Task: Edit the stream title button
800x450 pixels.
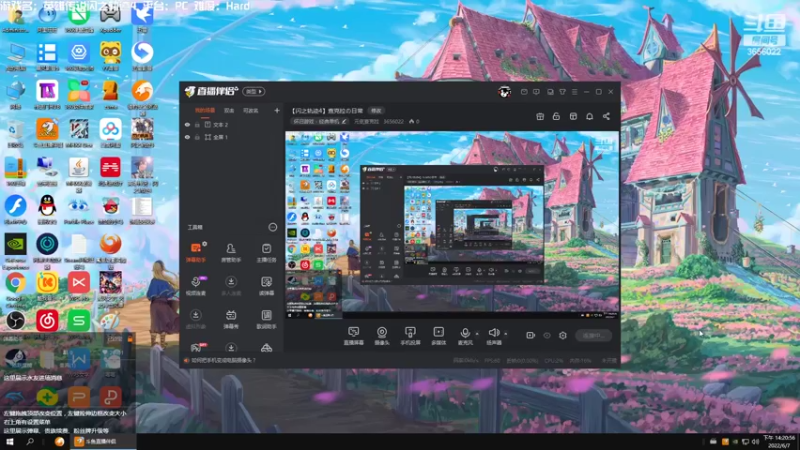Action: (376, 111)
